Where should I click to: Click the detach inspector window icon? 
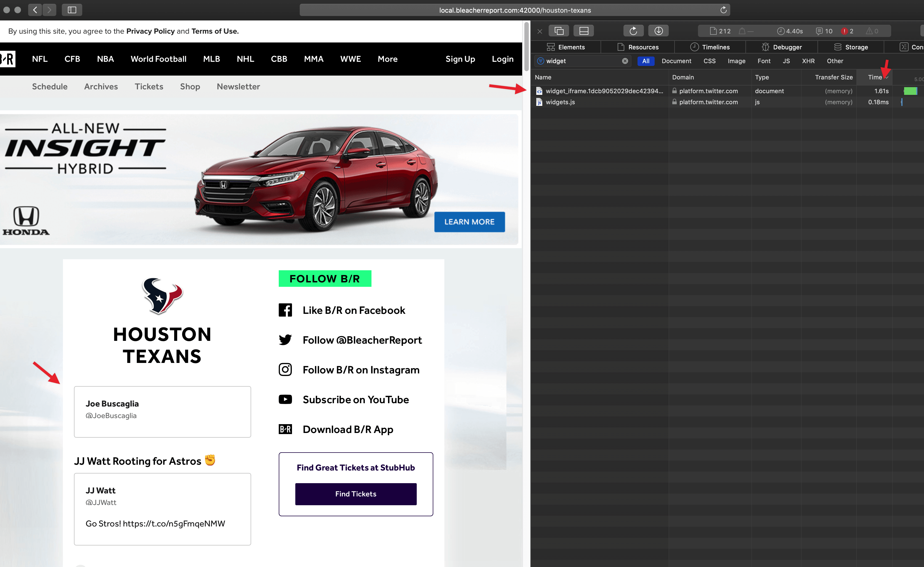point(559,31)
